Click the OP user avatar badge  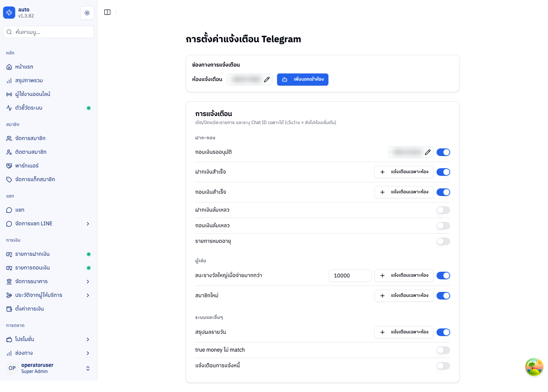[x=12, y=368]
